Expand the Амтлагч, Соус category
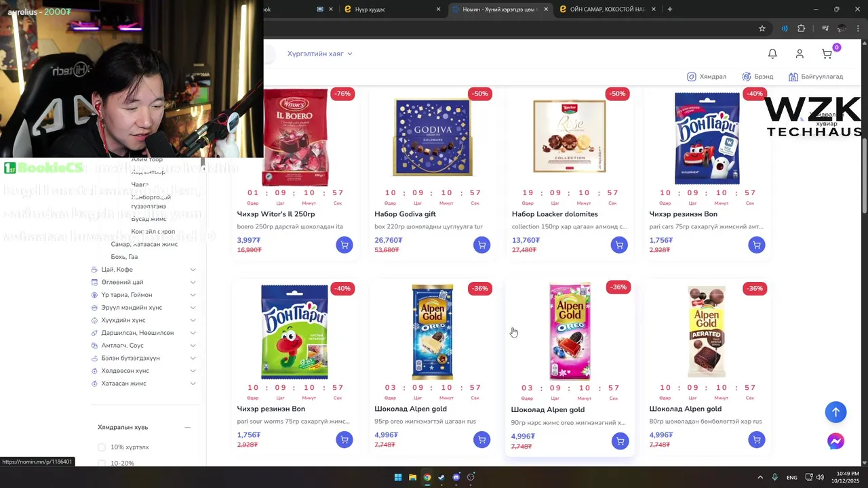 tap(193, 346)
